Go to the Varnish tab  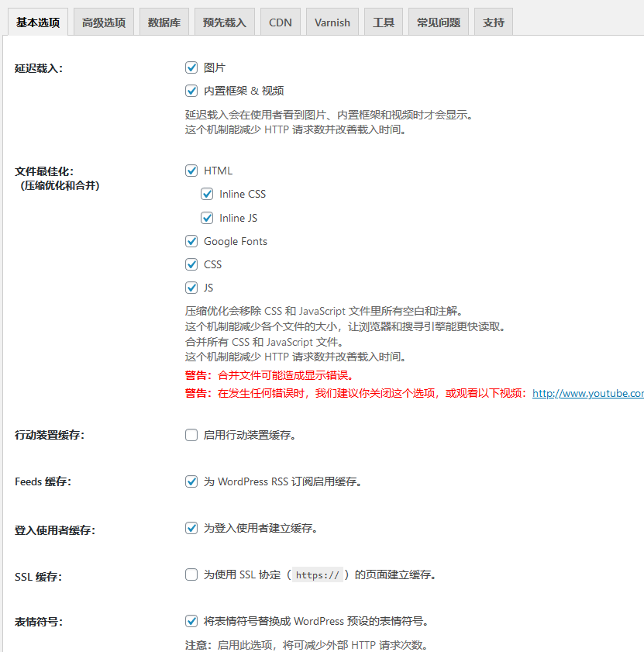(x=332, y=22)
